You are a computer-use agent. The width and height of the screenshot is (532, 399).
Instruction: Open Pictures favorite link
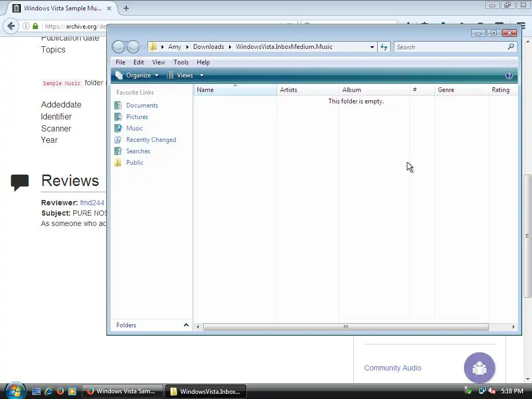coord(137,117)
